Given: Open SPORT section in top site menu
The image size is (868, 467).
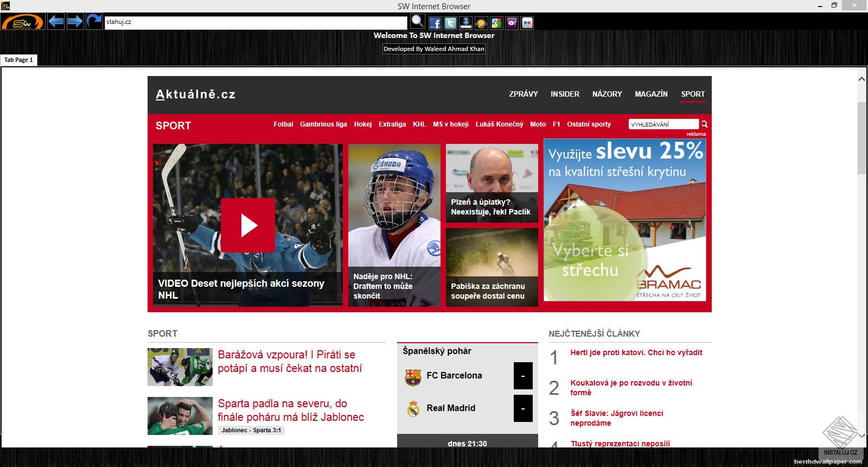Looking at the screenshot, I should 693,94.
